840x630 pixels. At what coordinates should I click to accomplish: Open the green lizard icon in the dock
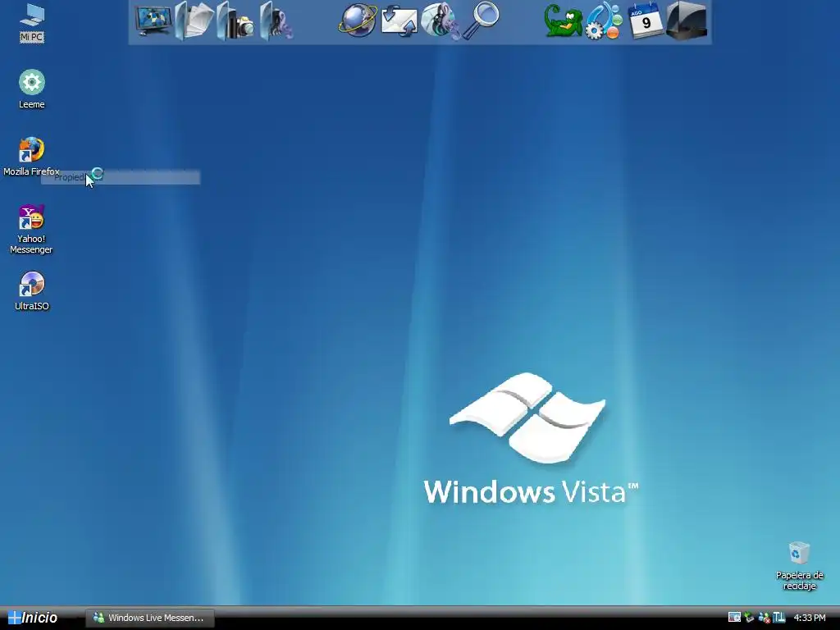[563, 21]
